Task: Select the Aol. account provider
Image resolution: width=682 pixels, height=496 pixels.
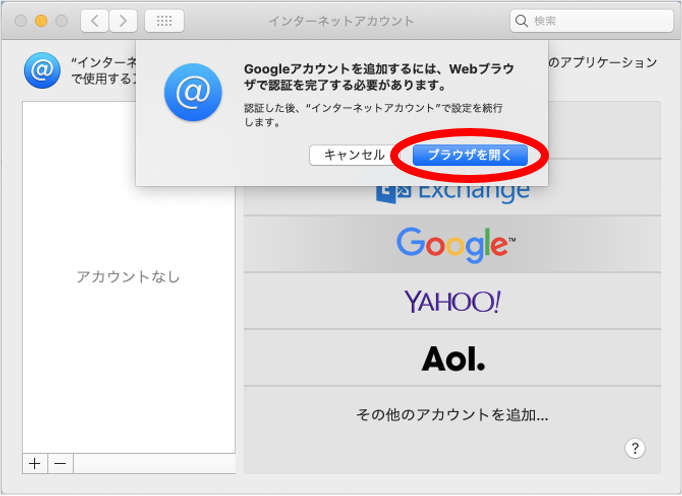Action: click(x=452, y=358)
